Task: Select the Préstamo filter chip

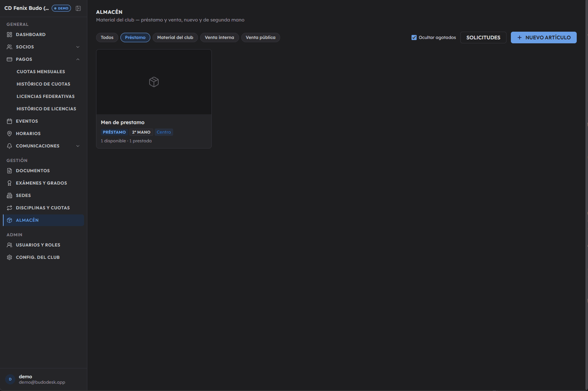Action: coord(135,37)
